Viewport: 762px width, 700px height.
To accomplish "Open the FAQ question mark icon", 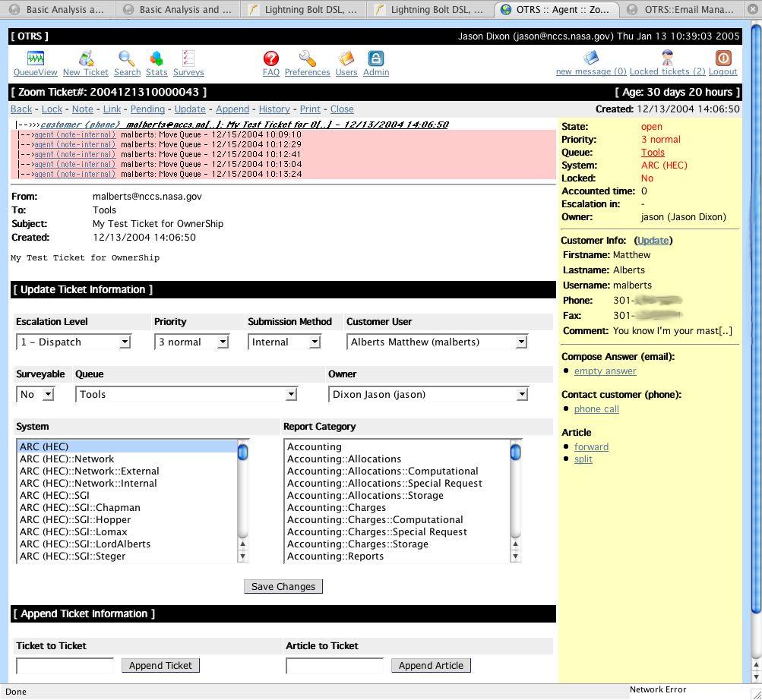I will point(270,58).
